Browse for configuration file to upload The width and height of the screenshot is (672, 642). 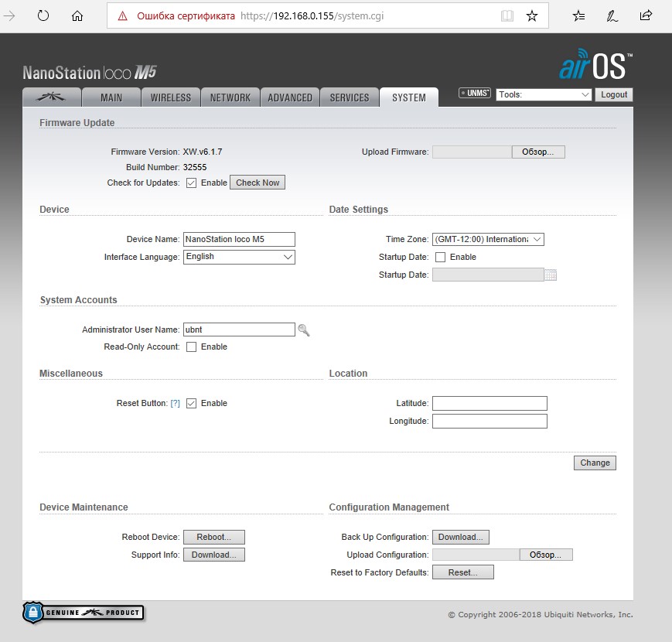(x=546, y=555)
